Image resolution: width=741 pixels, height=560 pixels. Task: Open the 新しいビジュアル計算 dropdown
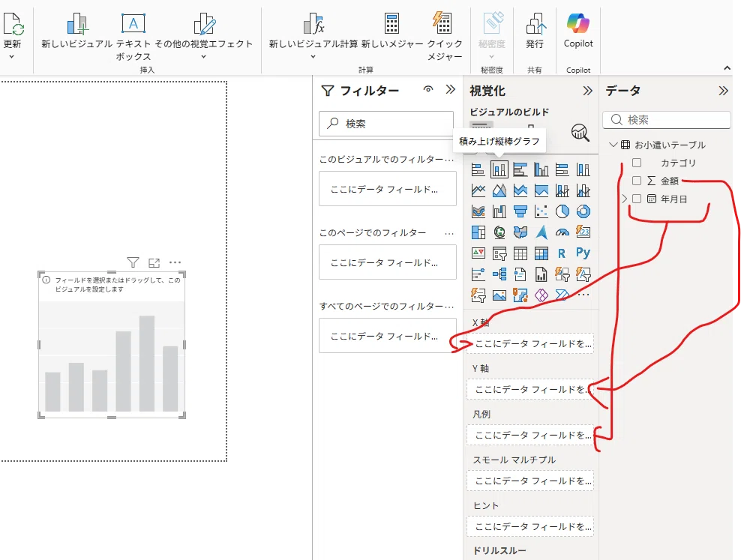coord(313,57)
